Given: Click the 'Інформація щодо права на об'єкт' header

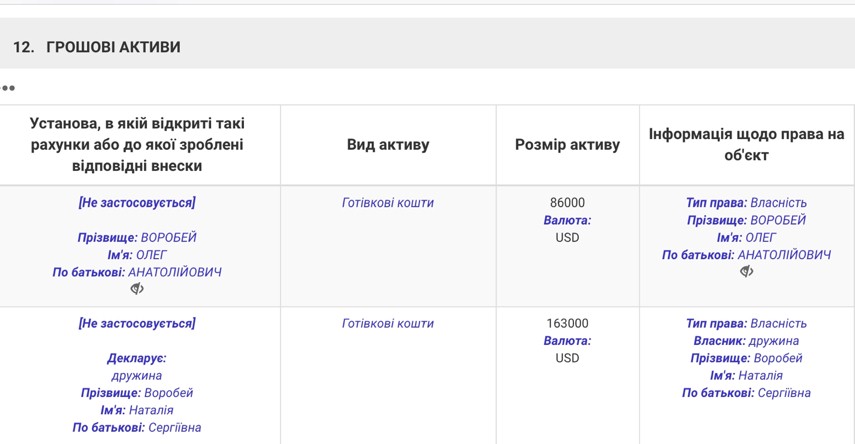Looking at the screenshot, I should (x=746, y=145).
